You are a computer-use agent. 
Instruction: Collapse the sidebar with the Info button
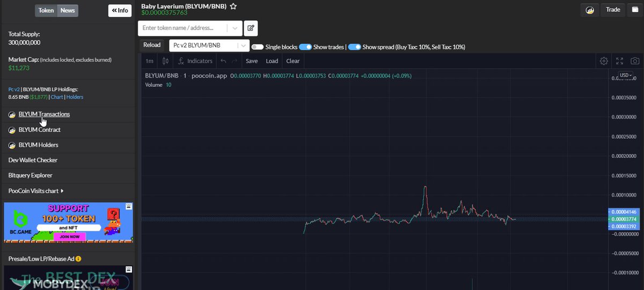point(120,10)
